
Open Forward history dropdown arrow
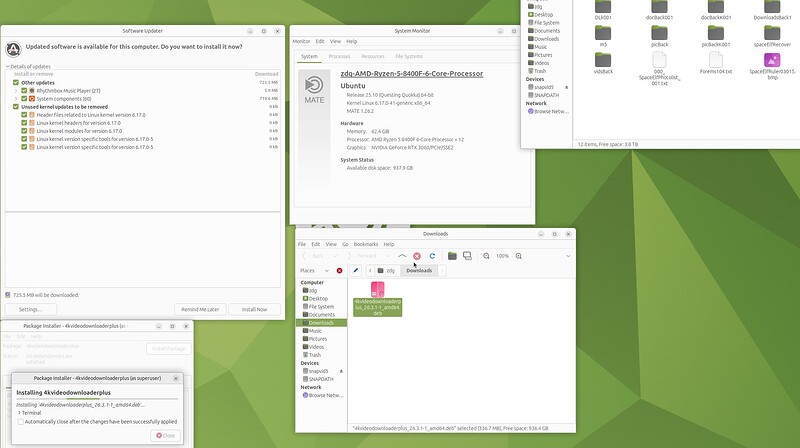point(388,256)
